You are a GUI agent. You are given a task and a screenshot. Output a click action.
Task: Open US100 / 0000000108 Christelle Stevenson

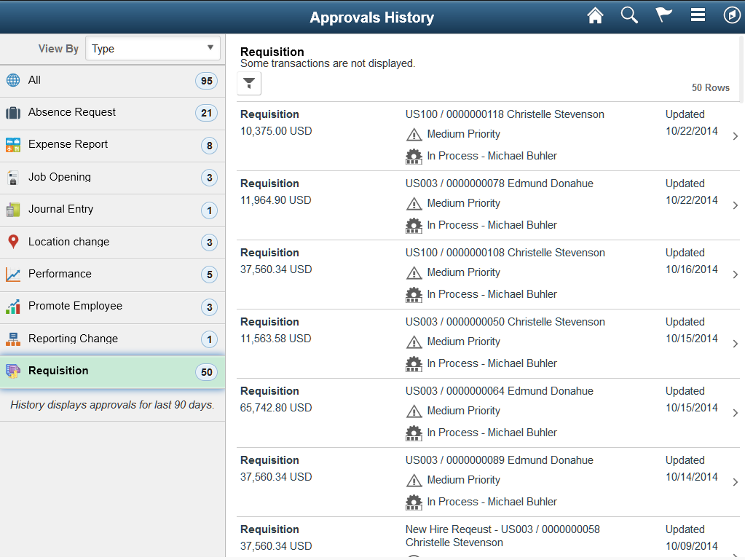point(505,253)
